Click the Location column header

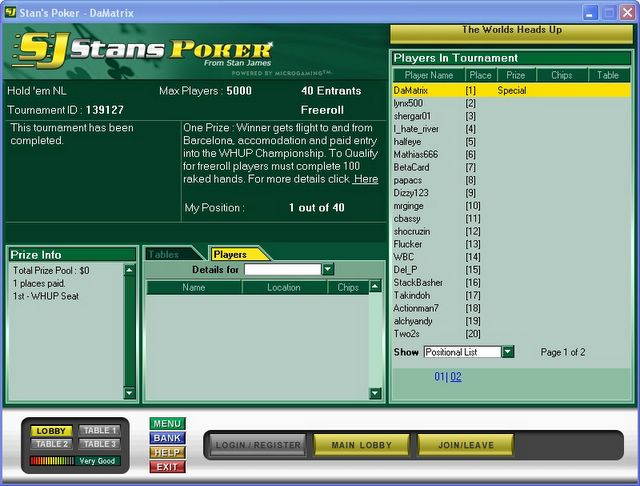284,287
